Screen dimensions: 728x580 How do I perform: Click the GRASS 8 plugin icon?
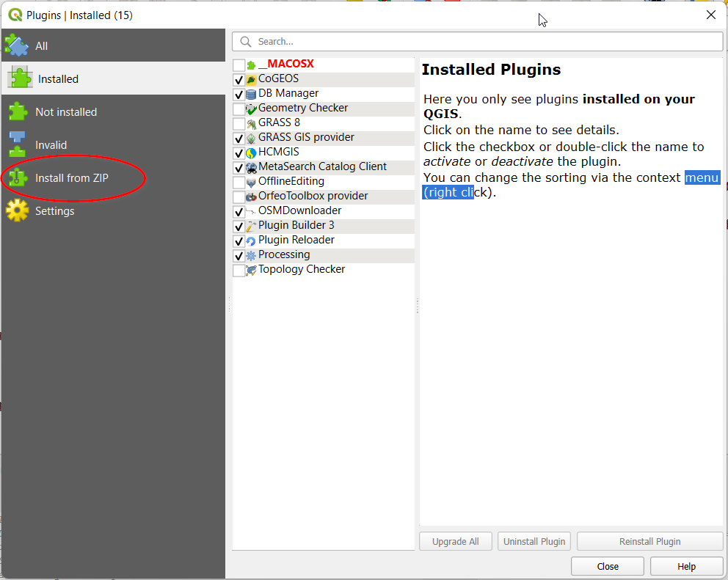tap(251, 124)
